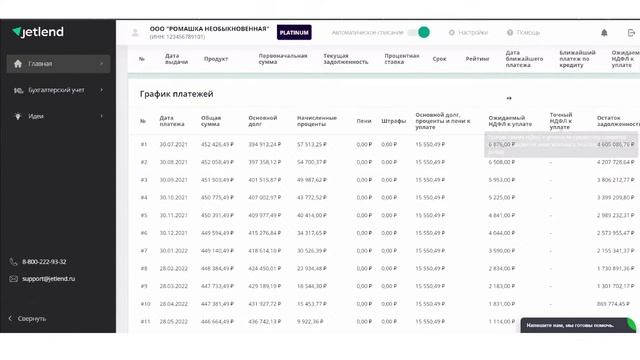Click Точный НДФЛ к уплате header
This screenshot has width=640, height=360.
click(561, 121)
